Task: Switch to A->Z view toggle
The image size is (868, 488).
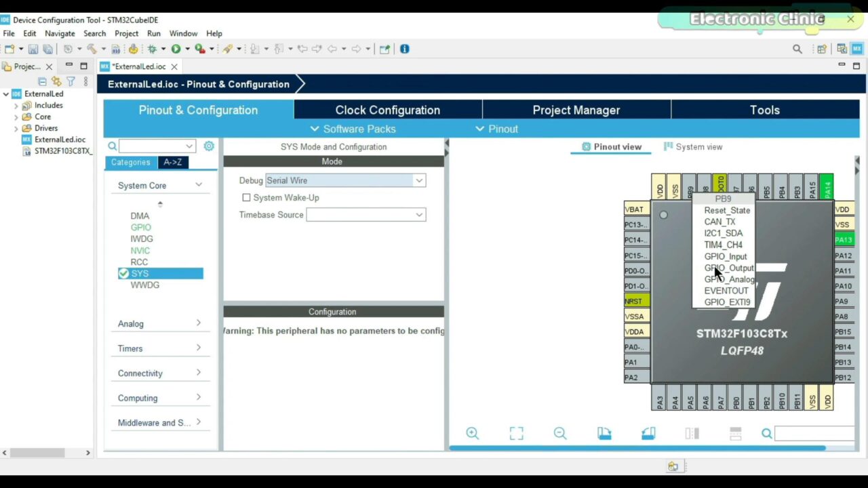Action: coord(173,162)
